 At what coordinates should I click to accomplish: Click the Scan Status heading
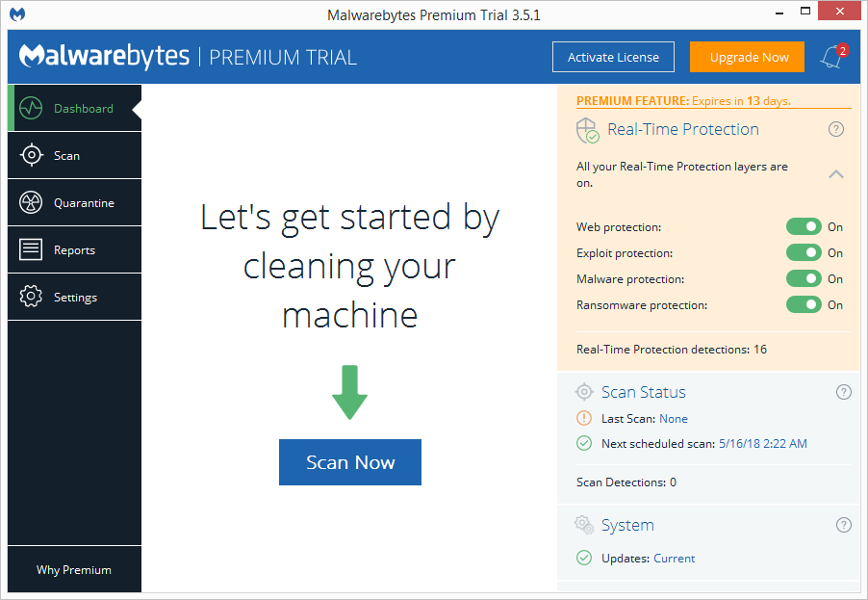coord(643,392)
